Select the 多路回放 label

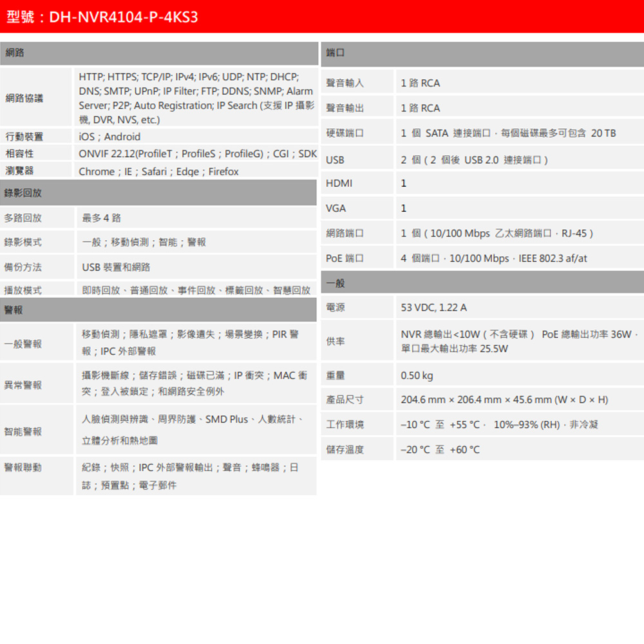(23, 218)
